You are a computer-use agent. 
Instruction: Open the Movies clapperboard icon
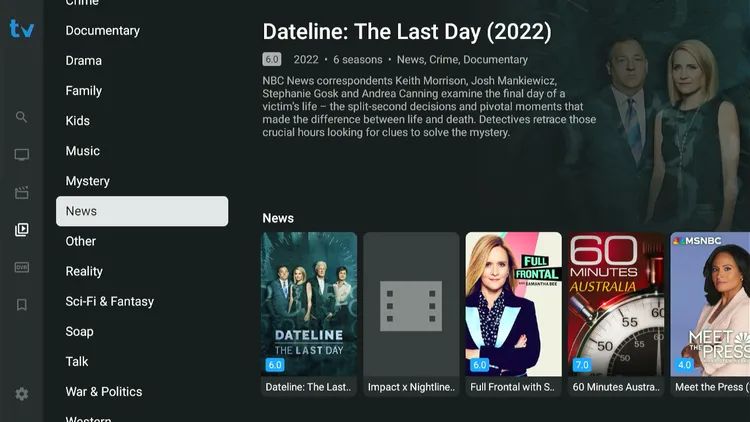tap(21, 192)
